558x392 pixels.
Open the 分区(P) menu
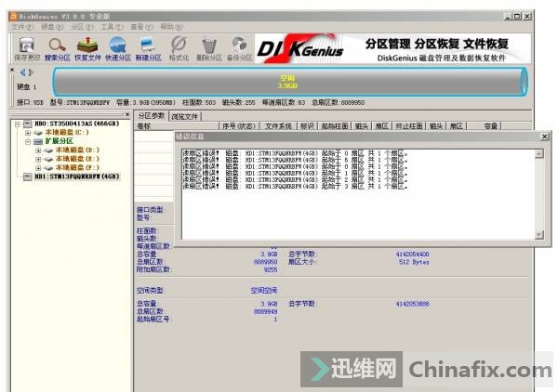82,27
